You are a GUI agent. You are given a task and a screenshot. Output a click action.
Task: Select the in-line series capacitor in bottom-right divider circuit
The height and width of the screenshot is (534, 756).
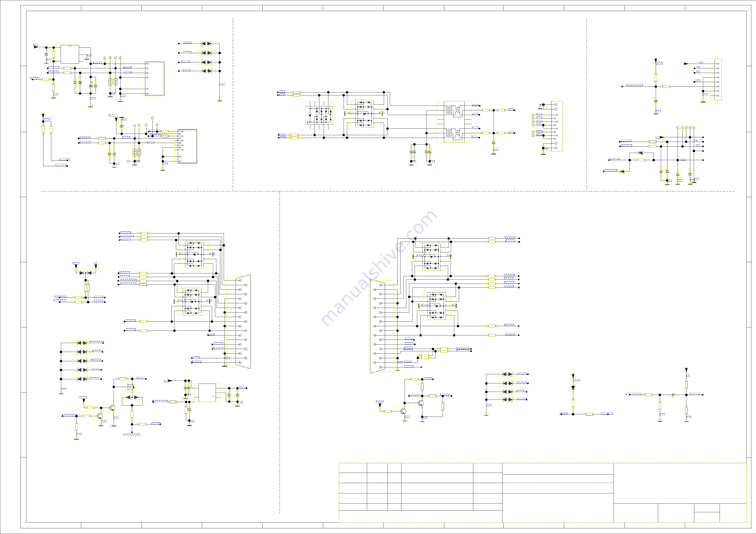click(x=673, y=394)
